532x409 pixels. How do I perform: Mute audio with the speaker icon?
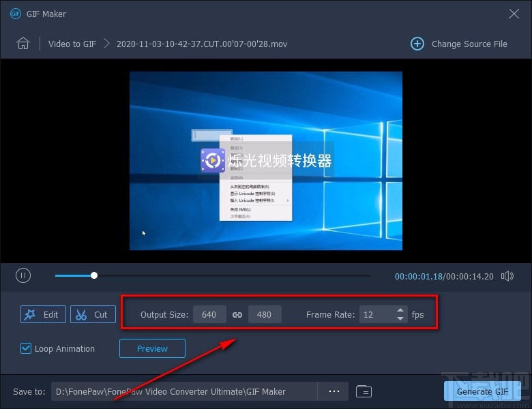point(507,276)
